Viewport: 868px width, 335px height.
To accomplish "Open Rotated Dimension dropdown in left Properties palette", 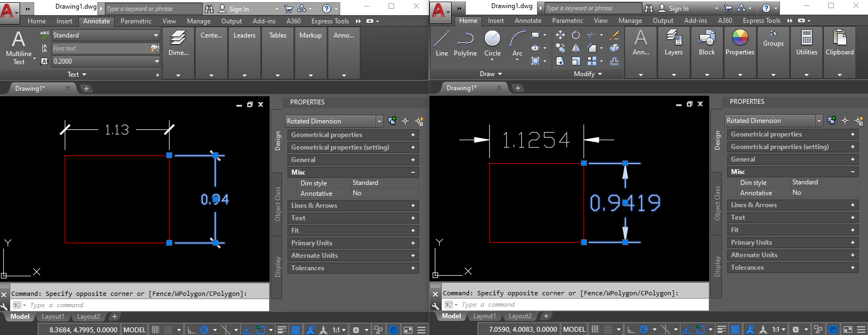I will click(x=334, y=121).
